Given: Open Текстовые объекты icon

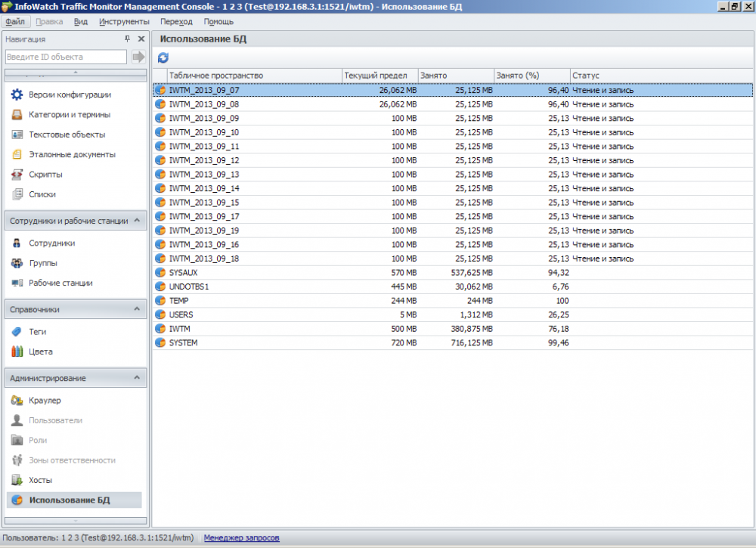Looking at the screenshot, I should pos(17,135).
